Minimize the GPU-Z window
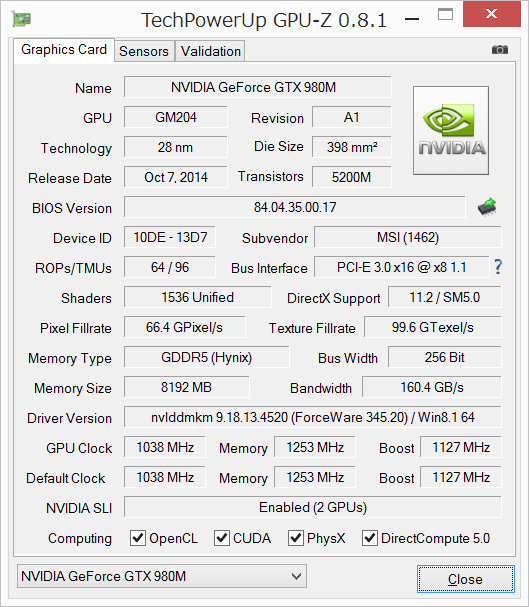This screenshot has width=529, height=607. pos(412,19)
